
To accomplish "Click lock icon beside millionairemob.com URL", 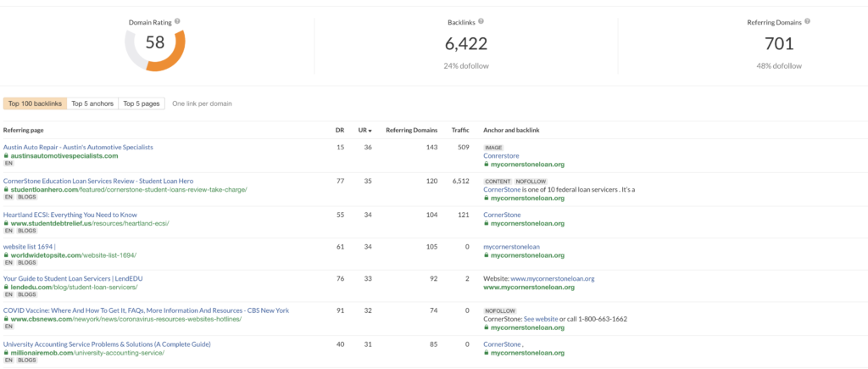I will coord(6,353).
